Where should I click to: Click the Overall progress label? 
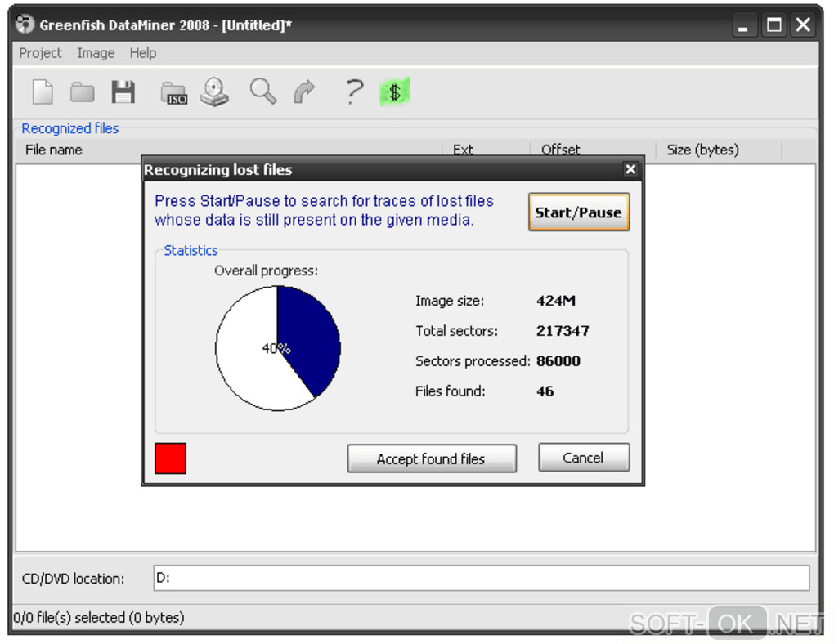pos(266,271)
